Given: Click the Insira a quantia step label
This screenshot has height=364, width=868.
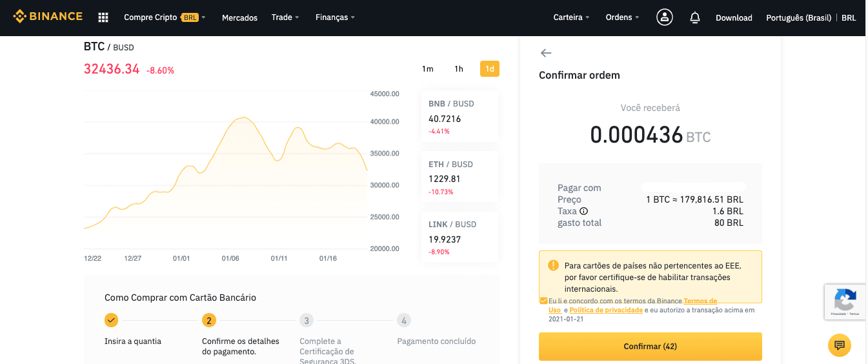Looking at the screenshot, I should [x=133, y=341].
